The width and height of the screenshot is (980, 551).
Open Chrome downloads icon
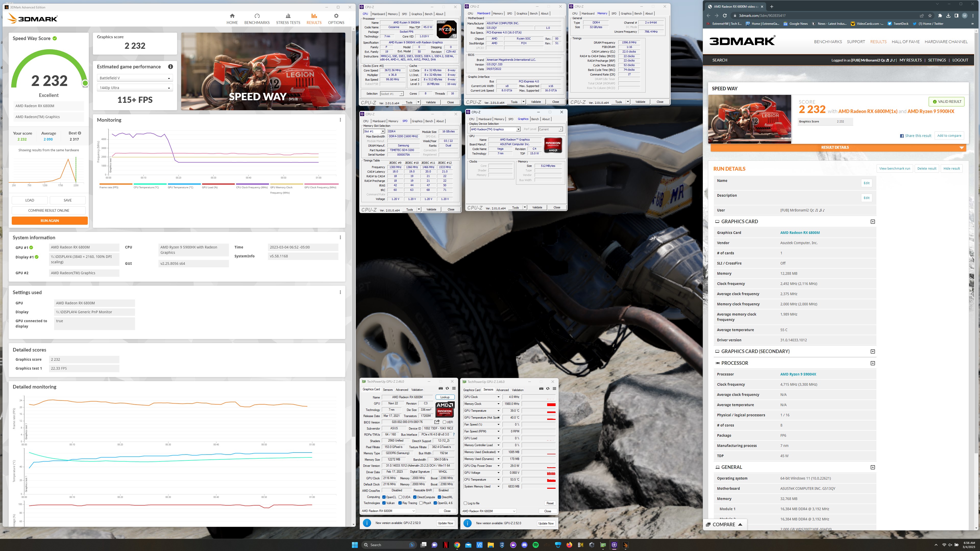tap(948, 16)
